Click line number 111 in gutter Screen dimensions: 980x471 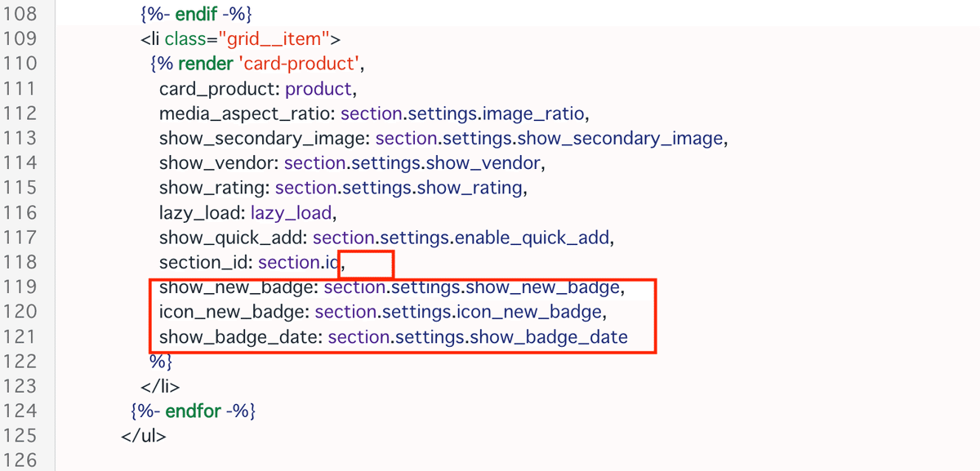(x=20, y=88)
